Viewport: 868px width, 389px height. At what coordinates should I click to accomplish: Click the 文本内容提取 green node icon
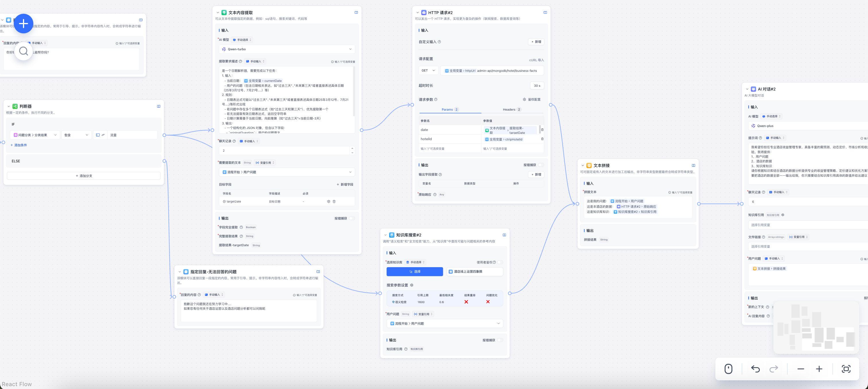[x=224, y=12]
